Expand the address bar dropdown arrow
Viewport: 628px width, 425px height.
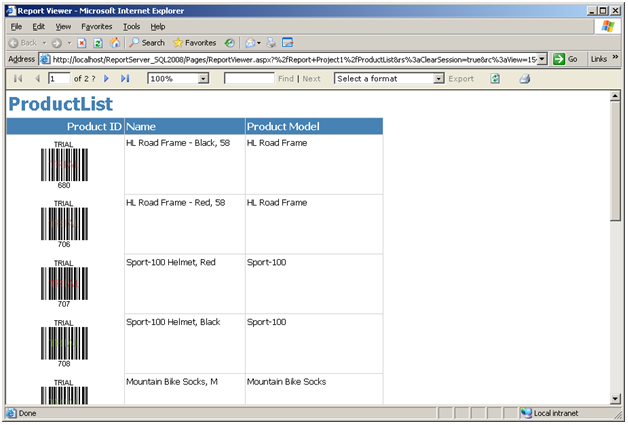point(541,59)
